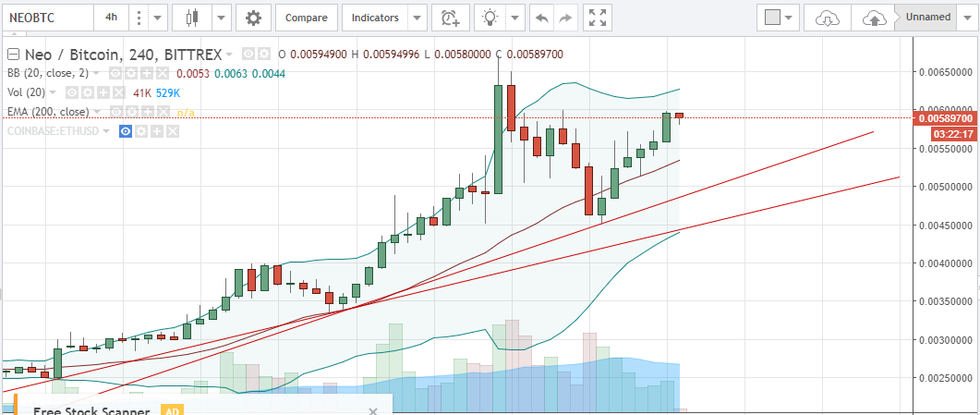Viewport: 980px width, 415px height.
Task: Show the hidden COINBASE:ETHUSD series
Action: point(126,131)
